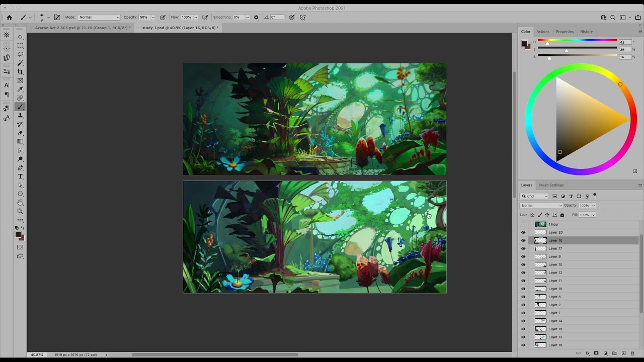The image size is (644, 362).
Task: Select the Zoom tool
Action: point(20,211)
